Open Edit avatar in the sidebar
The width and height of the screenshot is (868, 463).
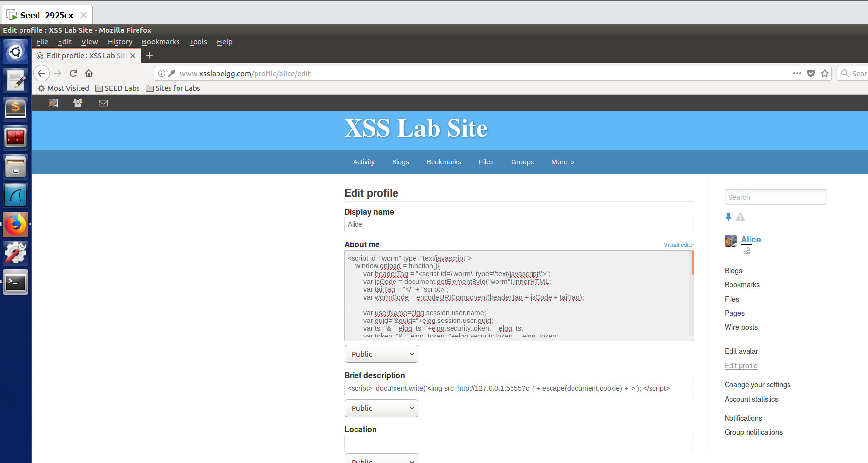(x=741, y=351)
